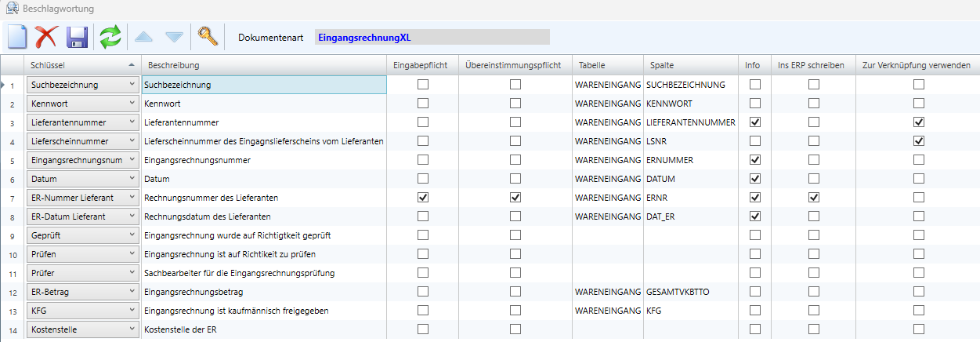
Task: Open the Suchbezeichnung key dropdown
Action: pos(131,85)
